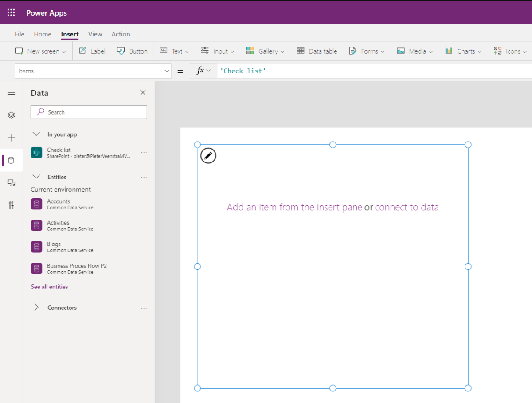Click the hamburger menu icon above the sidebar
Screen dimensions: 532x403
coord(12,92)
